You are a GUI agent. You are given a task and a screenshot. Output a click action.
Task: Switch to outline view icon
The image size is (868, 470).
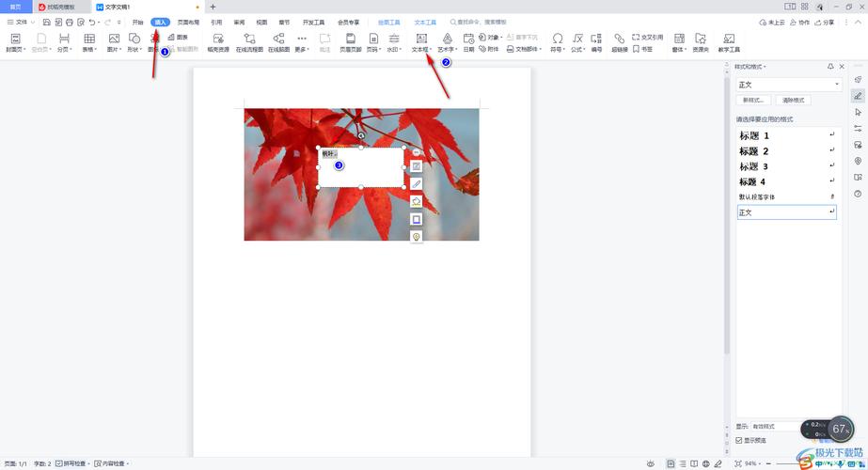click(683, 464)
